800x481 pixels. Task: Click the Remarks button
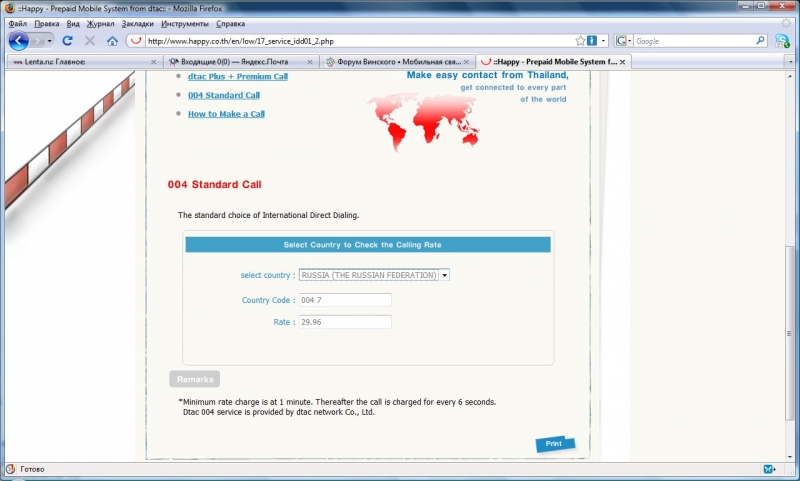coord(195,379)
